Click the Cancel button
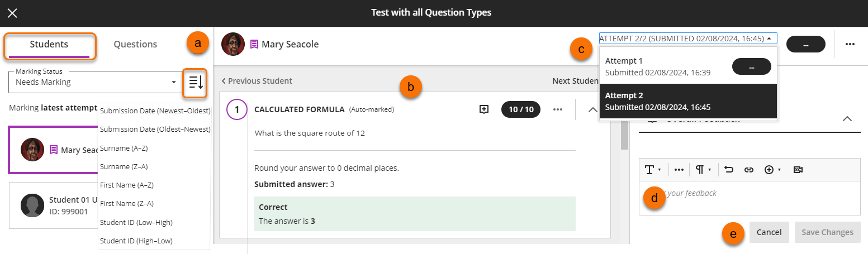This screenshot has height=254, width=868. (769, 232)
